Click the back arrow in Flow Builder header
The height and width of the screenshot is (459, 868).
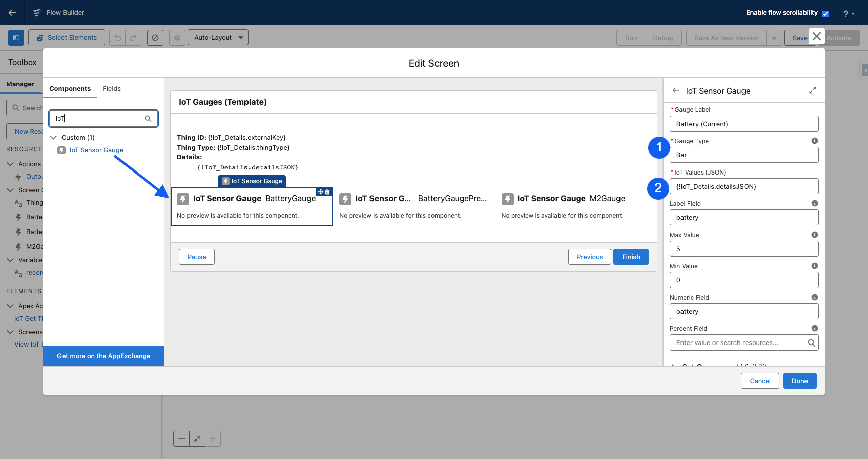tap(12, 13)
